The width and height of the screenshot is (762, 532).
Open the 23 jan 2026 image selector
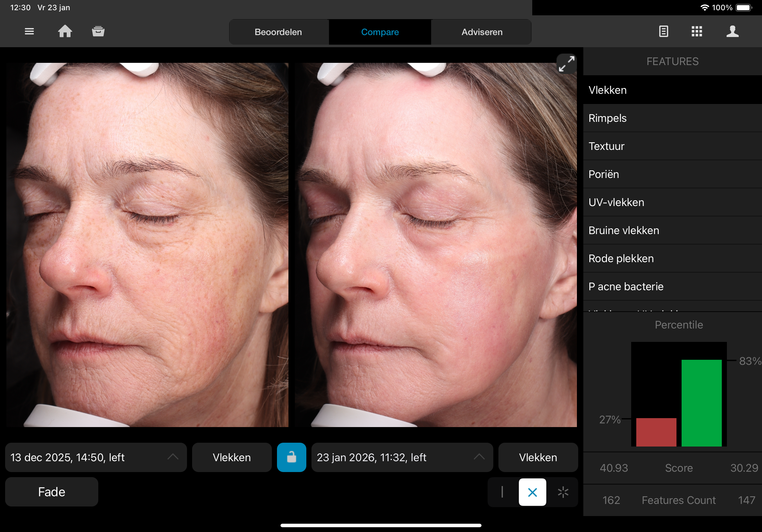[402, 457]
